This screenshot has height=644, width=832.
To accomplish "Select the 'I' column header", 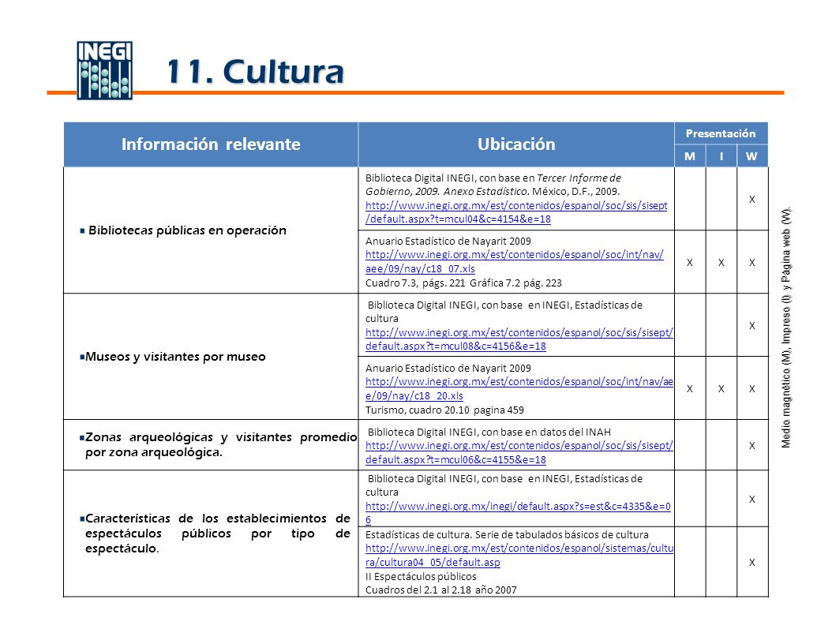I will (x=721, y=156).
